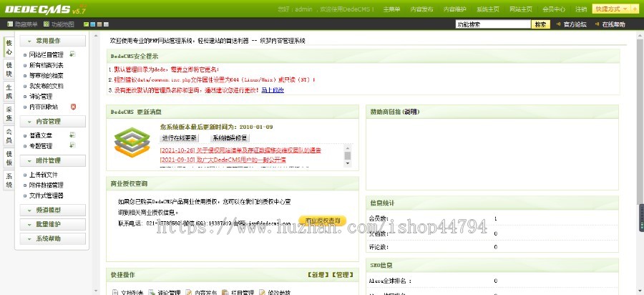
Task: Open 所有档案列表 in the sidebar
Action: tap(46, 65)
